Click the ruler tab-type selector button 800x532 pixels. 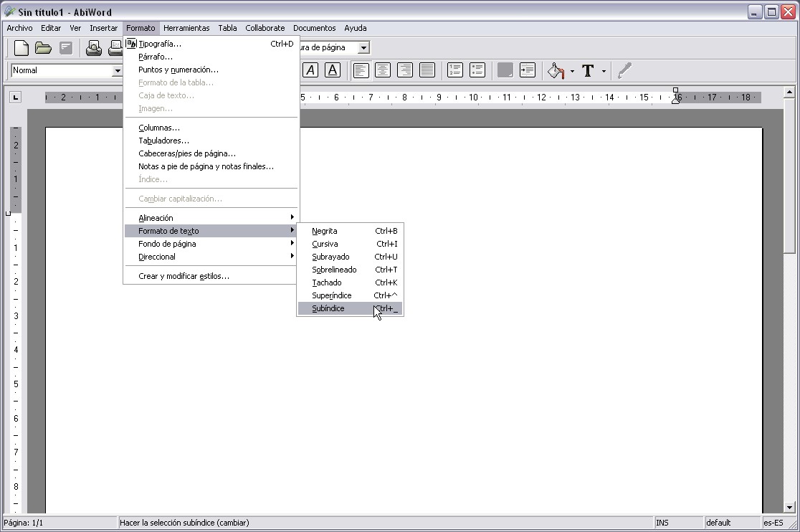(15, 97)
